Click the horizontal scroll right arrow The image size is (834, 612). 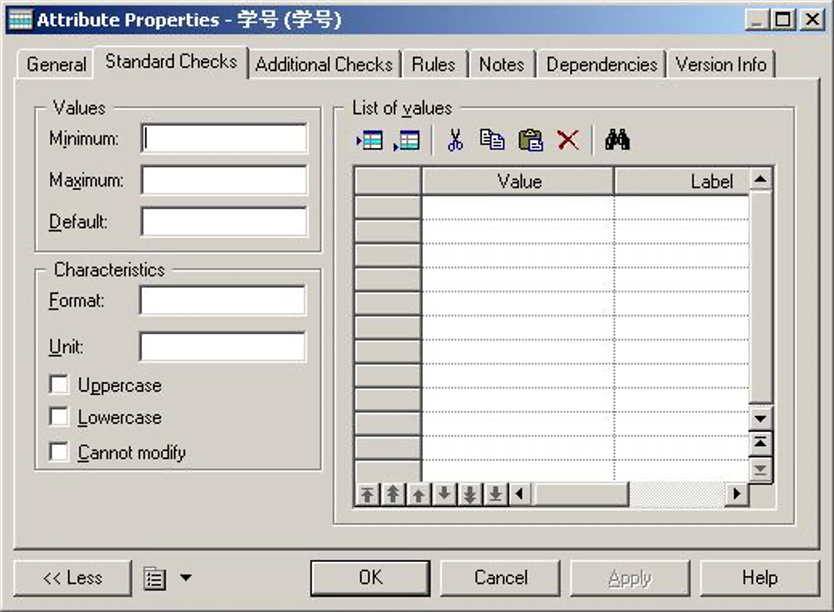pos(737,494)
